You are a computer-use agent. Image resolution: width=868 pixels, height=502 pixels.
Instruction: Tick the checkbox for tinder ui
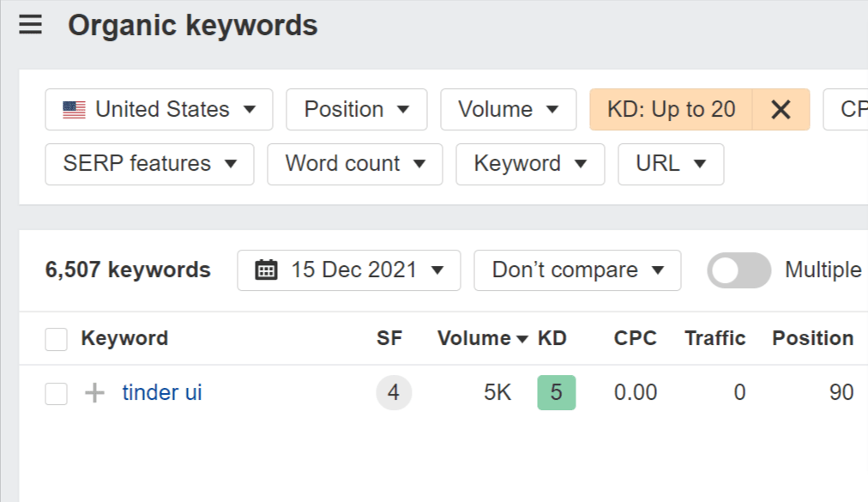[x=57, y=394]
